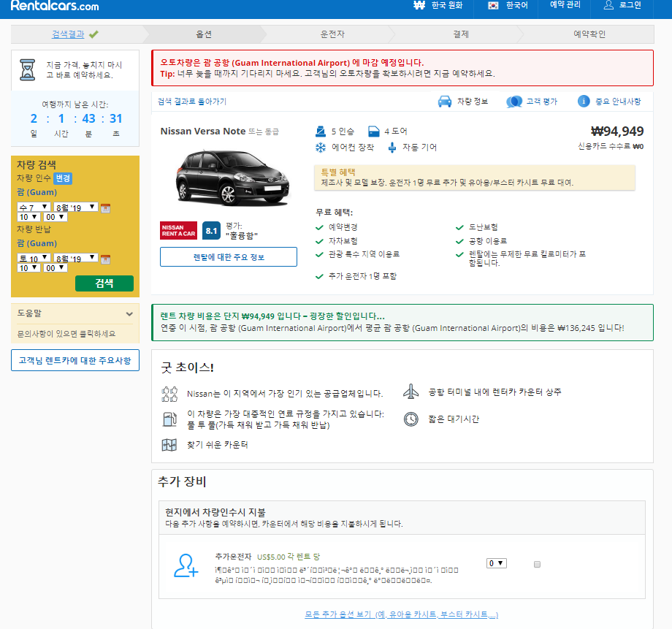Tick the 추가운전자 checkbox

click(537, 564)
